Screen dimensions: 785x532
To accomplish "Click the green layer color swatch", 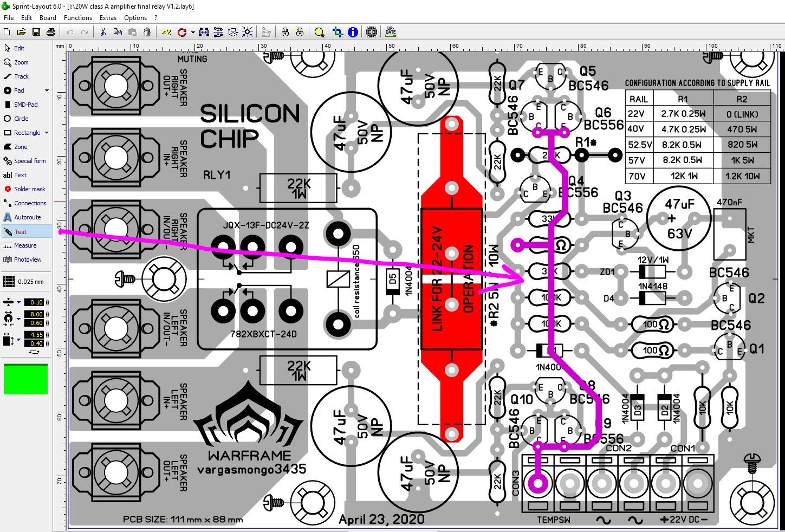I will (x=25, y=379).
